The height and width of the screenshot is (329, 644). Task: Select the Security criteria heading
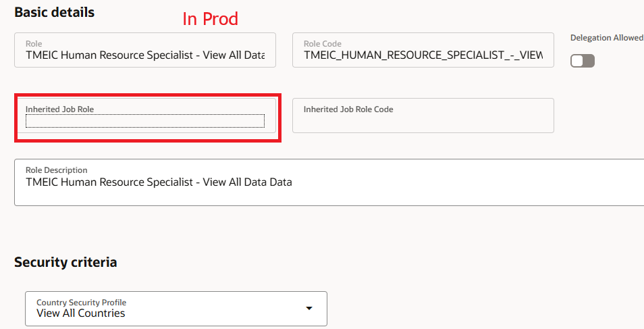[x=65, y=262]
